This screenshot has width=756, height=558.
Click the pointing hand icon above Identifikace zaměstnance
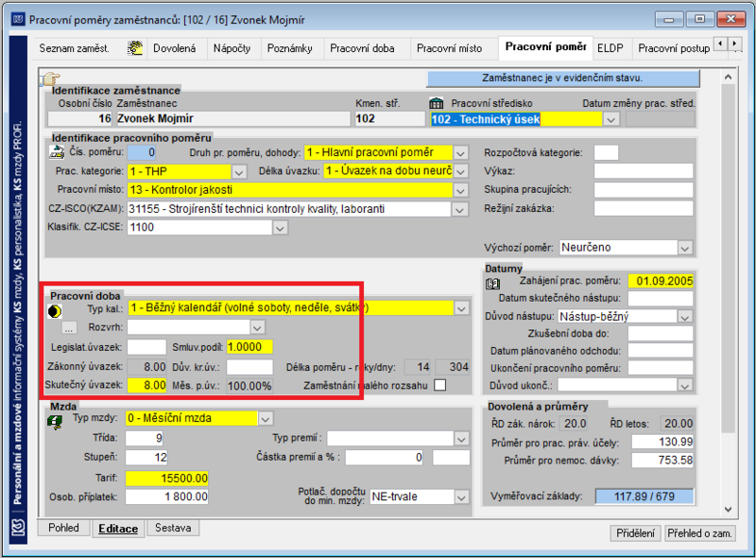[50, 78]
